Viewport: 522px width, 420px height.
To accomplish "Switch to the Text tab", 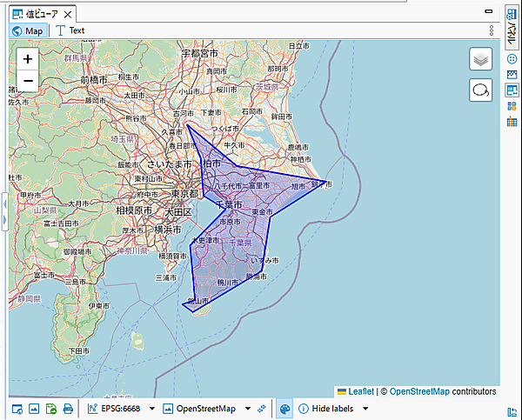I will click(70, 30).
